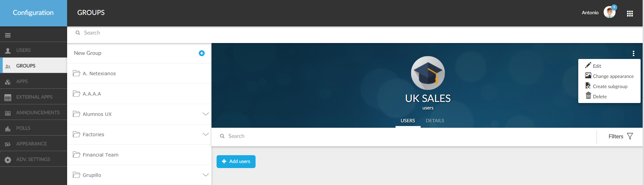Click the Appearance icon in sidebar
This screenshot has height=185, width=644.
(x=8, y=144)
